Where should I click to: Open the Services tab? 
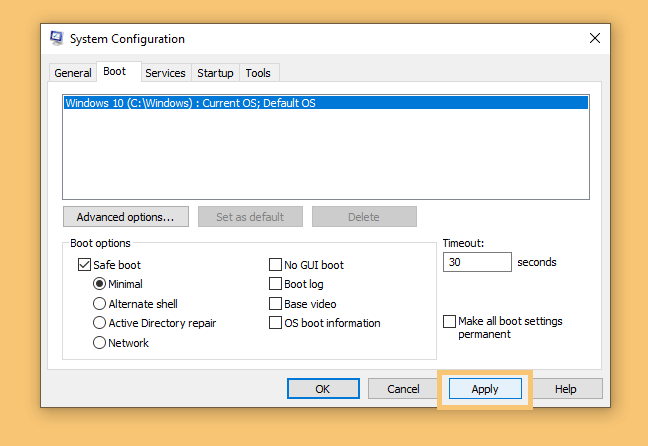point(165,73)
